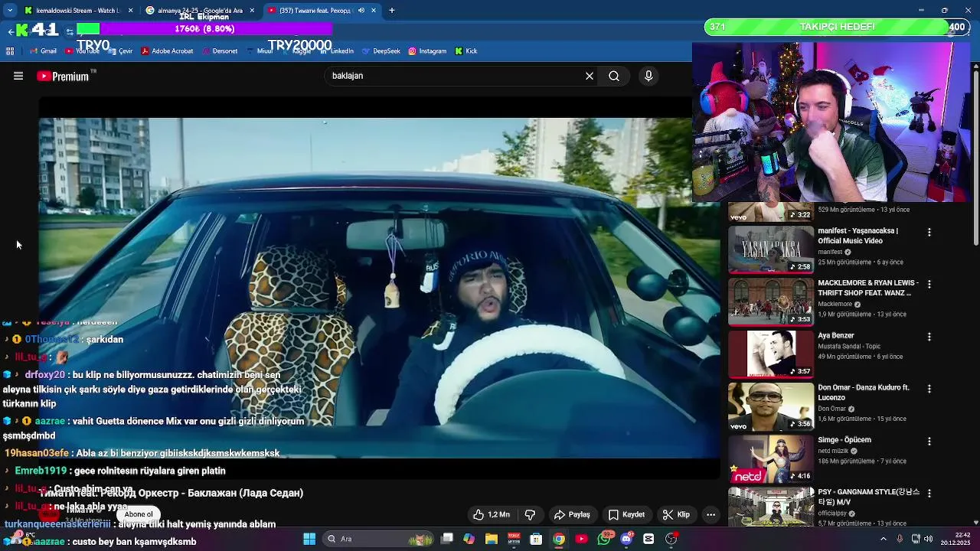Expand the tab search dropdown arrow

tap(10, 11)
